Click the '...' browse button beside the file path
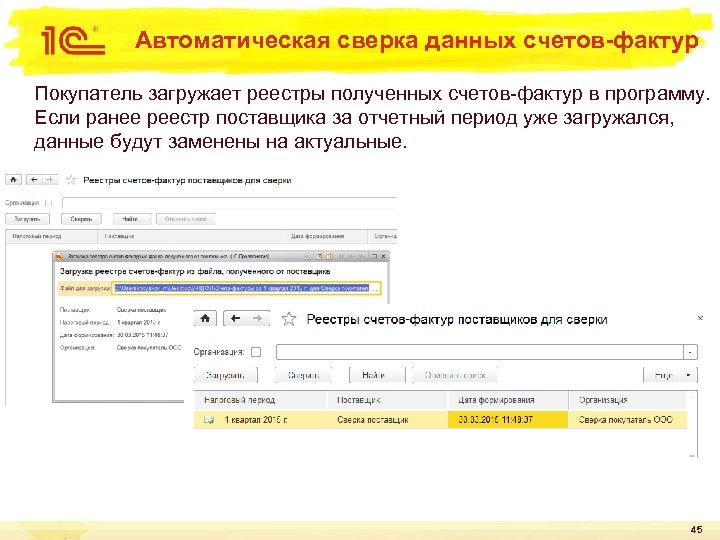 [x=375, y=288]
